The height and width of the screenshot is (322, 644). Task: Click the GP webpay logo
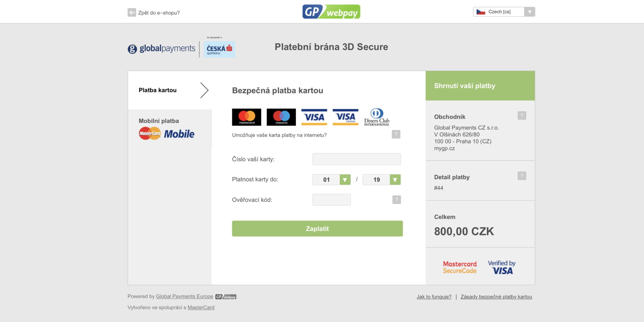331,12
